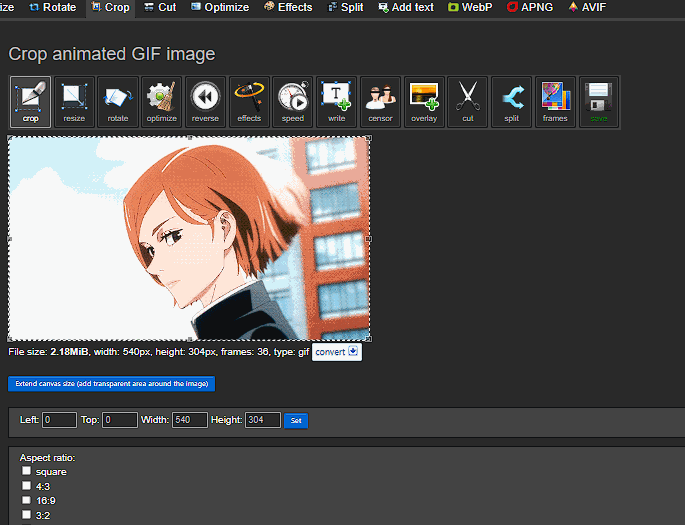Screen dimensions: 685x525
Task: Click Extend canvas size button
Action: pos(111,384)
